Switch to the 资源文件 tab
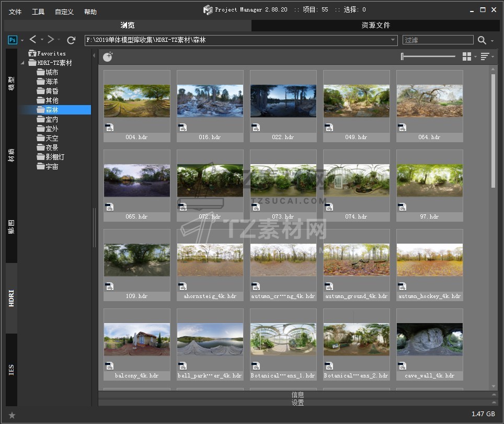Image resolution: width=504 pixels, height=424 pixels. coord(375,25)
